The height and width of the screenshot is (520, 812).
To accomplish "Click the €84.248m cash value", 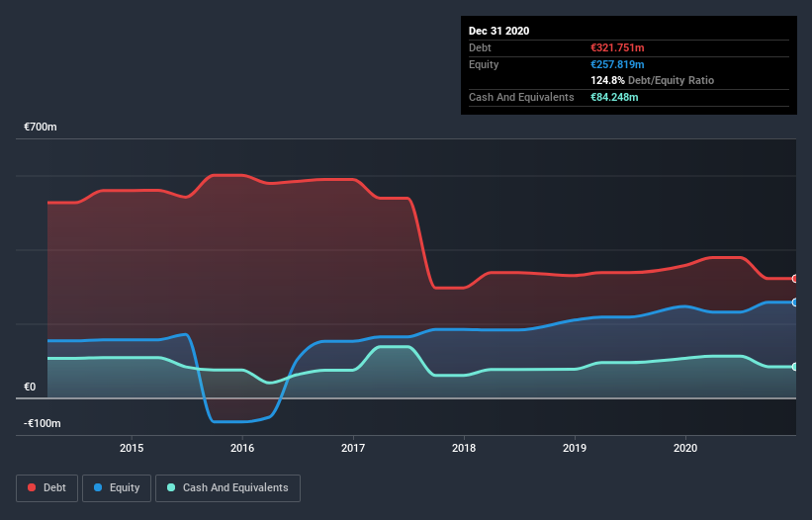I will pyautogui.click(x=614, y=97).
